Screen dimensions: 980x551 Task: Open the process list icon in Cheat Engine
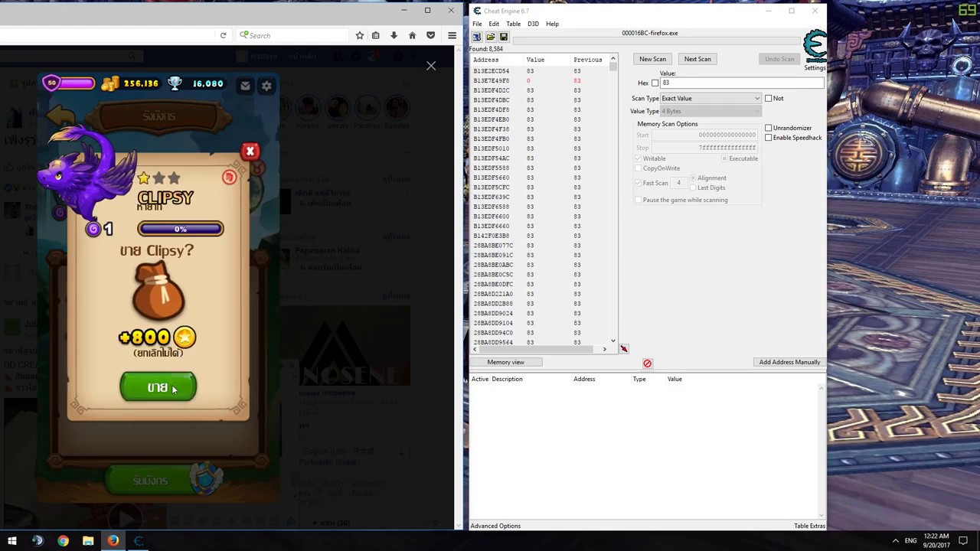click(x=477, y=37)
